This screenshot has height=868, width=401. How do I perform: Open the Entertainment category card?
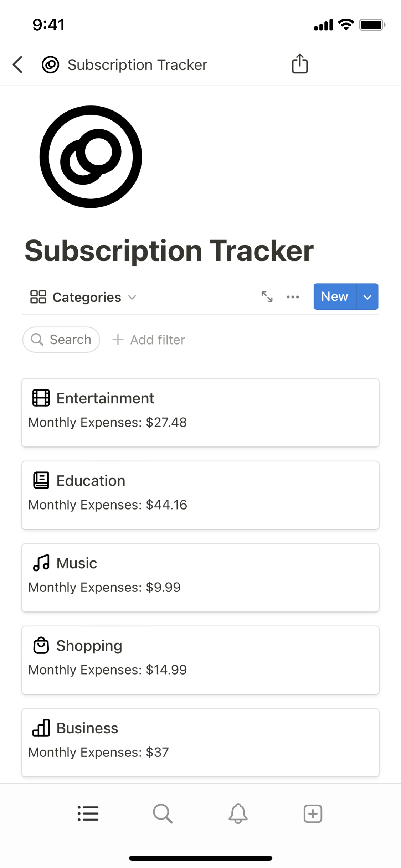(200, 412)
